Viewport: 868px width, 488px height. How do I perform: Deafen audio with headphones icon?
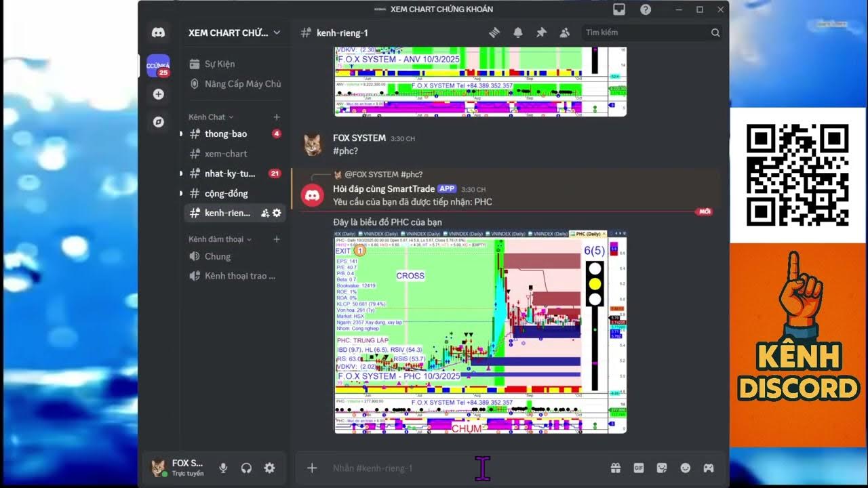pyautogui.click(x=246, y=468)
